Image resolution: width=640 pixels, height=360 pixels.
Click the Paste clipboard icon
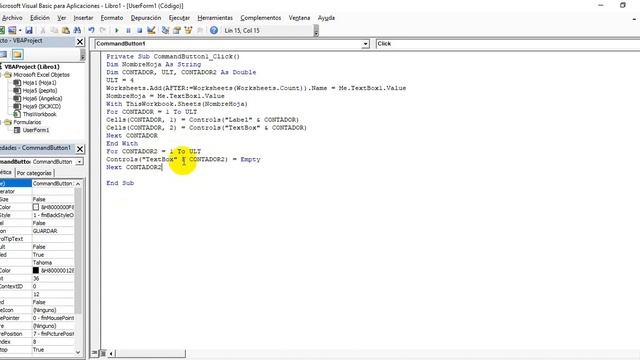(65, 30)
